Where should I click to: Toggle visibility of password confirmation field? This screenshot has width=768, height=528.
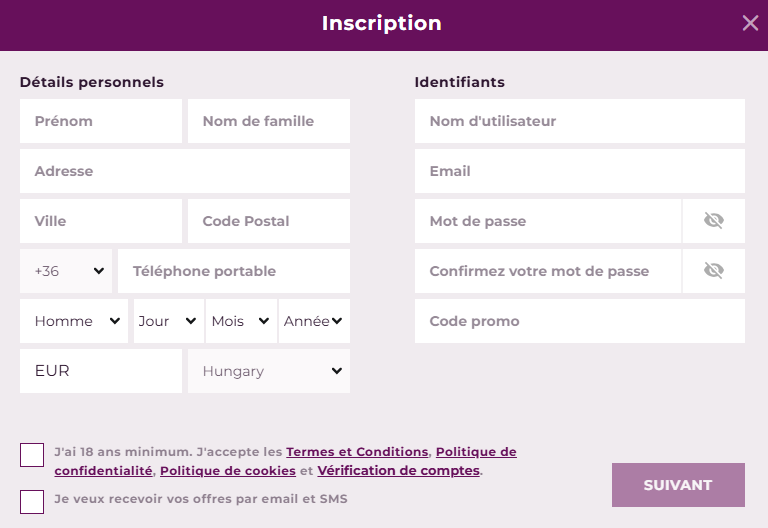point(714,271)
